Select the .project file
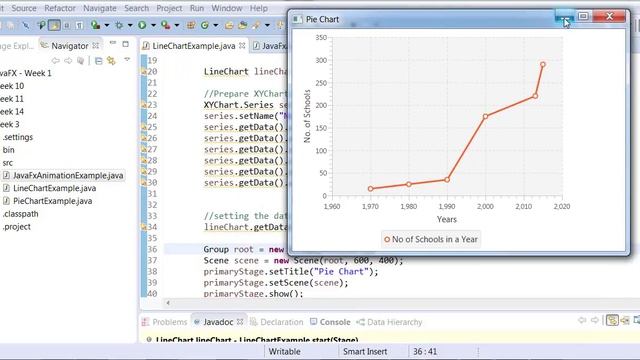This screenshot has width=640, height=360. pyautogui.click(x=16, y=227)
